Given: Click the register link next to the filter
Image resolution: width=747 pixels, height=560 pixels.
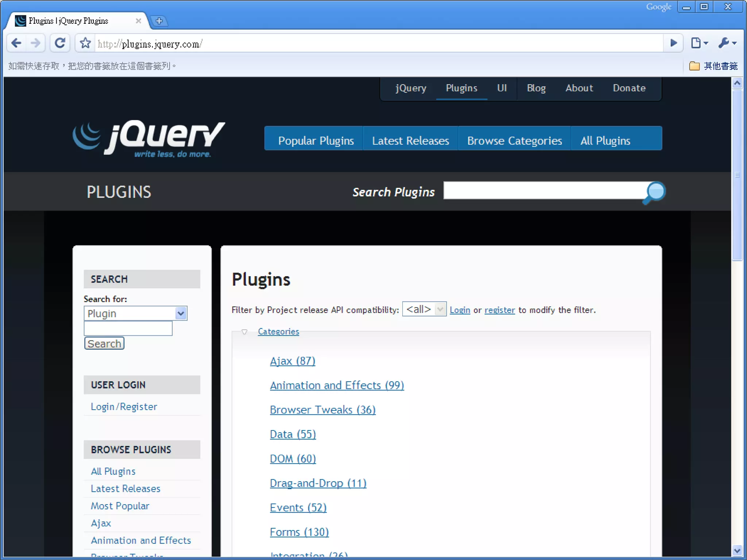Looking at the screenshot, I should (x=500, y=310).
